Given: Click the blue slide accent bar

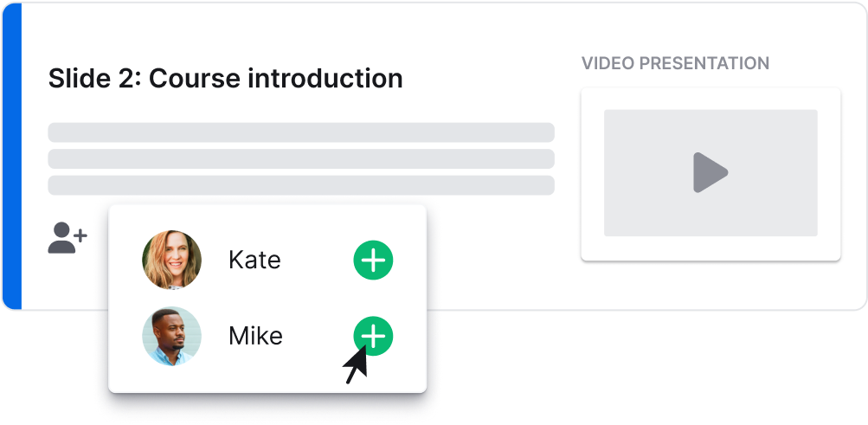Looking at the screenshot, I should [x=12, y=156].
